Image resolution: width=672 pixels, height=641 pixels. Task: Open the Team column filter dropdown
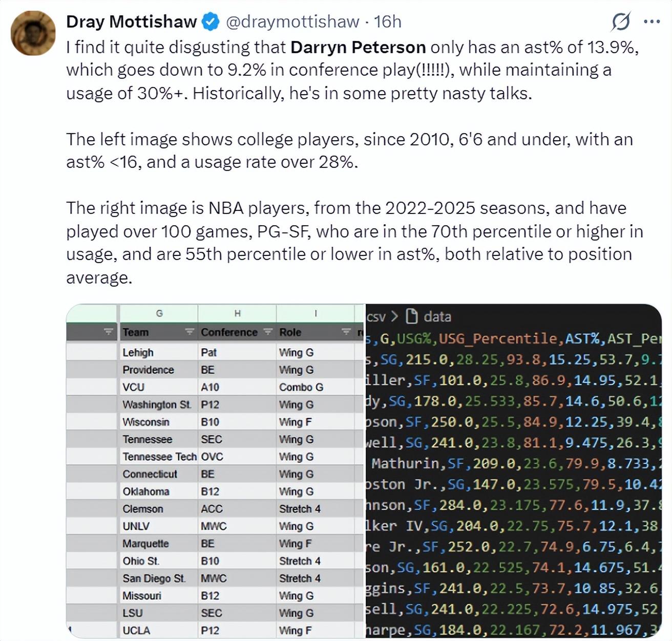click(x=190, y=332)
